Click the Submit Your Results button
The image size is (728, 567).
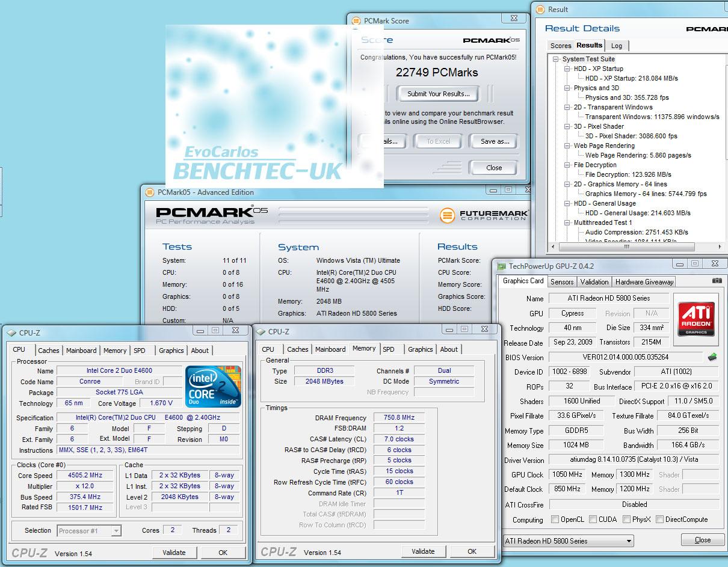pos(438,94)
